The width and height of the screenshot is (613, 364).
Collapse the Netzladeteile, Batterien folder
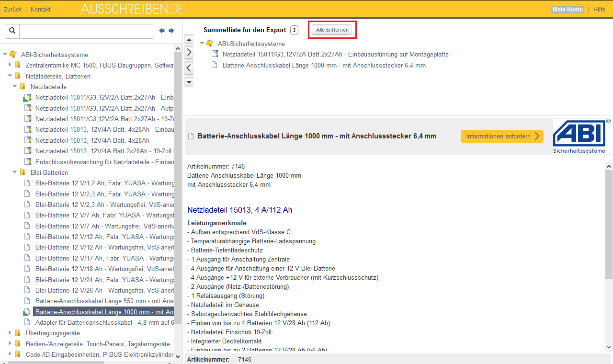pyautogui.click(x=10, y=76)
